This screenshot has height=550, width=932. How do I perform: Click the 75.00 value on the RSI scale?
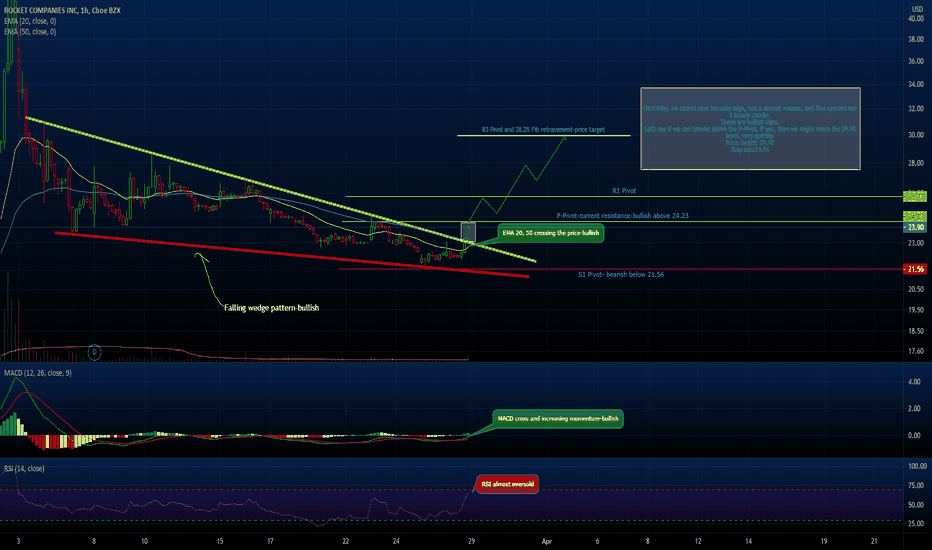pos(917,486)
